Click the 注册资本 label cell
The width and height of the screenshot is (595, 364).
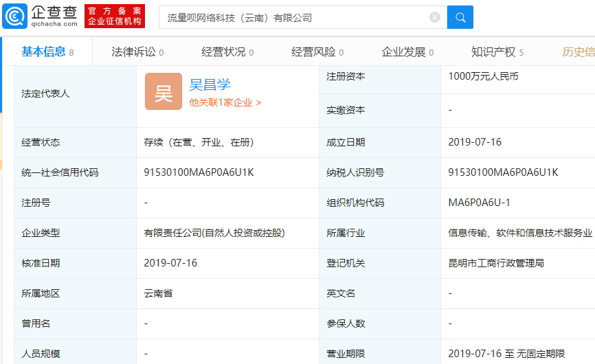pos(380,80)
